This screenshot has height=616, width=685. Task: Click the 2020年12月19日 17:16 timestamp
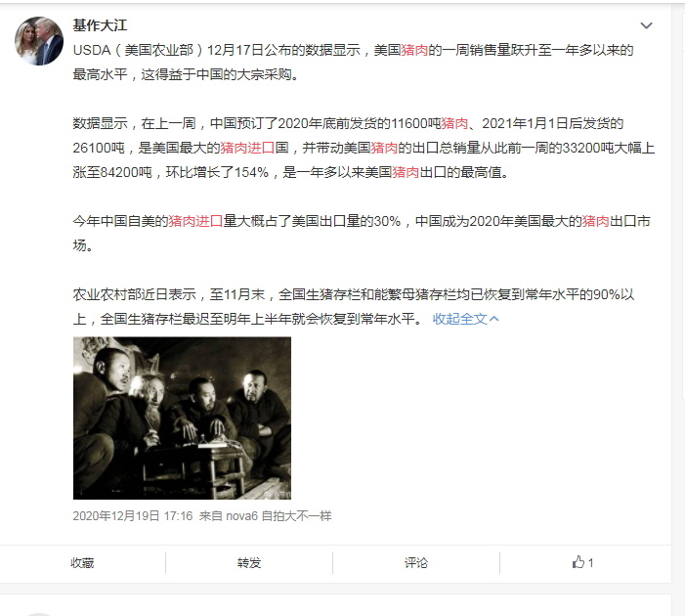(133, 516)
